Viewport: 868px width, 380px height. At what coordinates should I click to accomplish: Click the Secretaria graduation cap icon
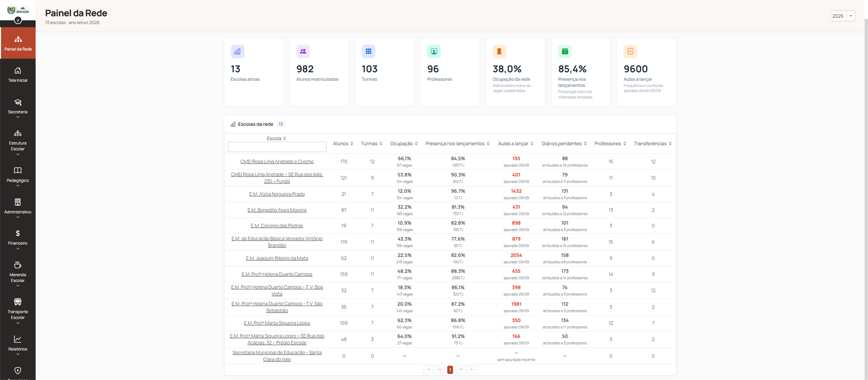tap(18, 102)
